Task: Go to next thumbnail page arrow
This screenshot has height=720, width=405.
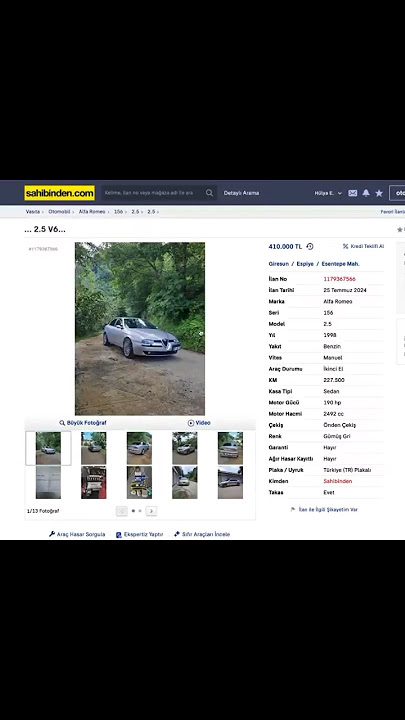Action: [x=152, y=511]
